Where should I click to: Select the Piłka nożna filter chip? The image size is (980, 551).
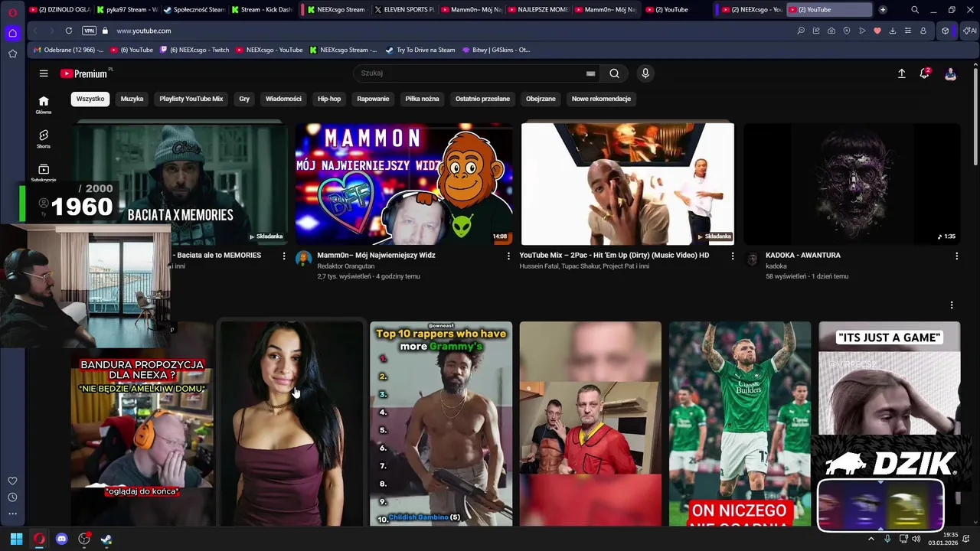[x=422, y=99]
